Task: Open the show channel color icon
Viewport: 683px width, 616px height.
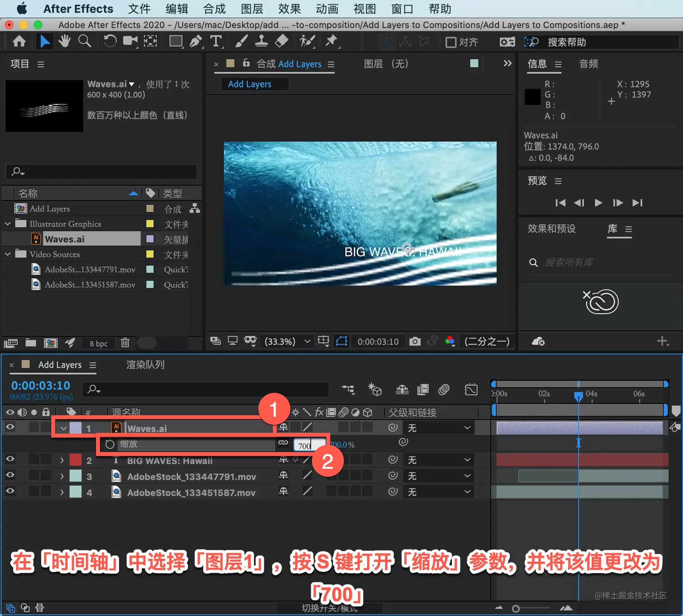Action: tap(450, 341)
